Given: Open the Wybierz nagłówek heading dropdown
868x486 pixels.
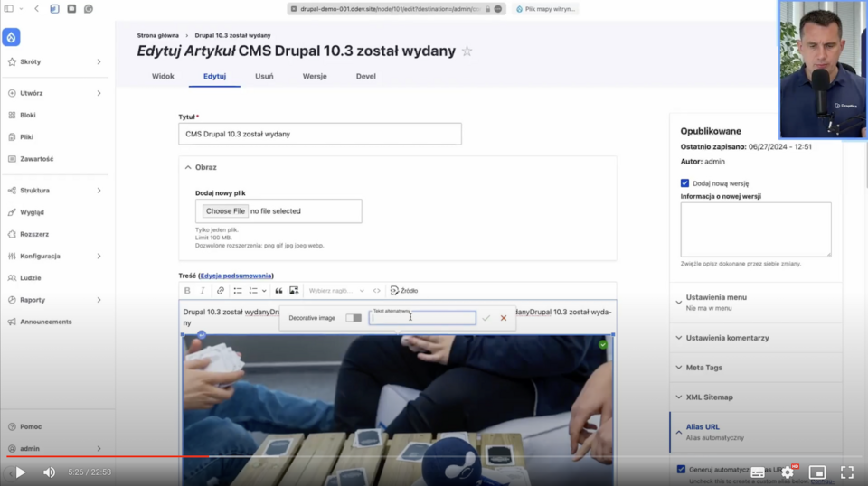Looking at the screenshot, I should [336, 291].
